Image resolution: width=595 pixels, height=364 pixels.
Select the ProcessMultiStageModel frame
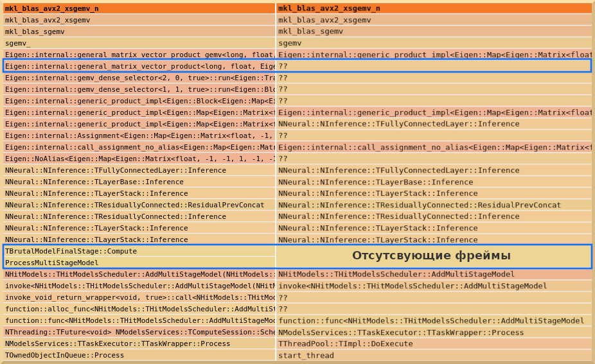coord(139,263)
